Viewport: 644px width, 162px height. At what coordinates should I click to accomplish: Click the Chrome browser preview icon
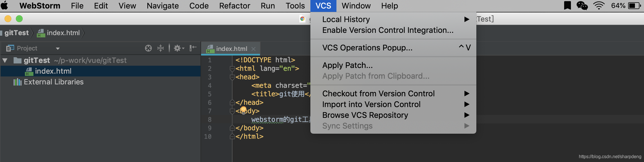302,19
